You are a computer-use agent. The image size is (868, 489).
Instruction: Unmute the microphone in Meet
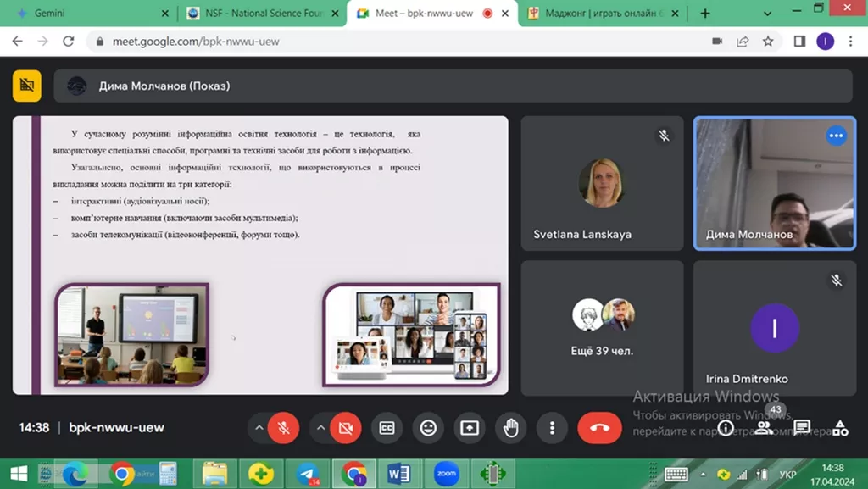(x=283, y=428)
